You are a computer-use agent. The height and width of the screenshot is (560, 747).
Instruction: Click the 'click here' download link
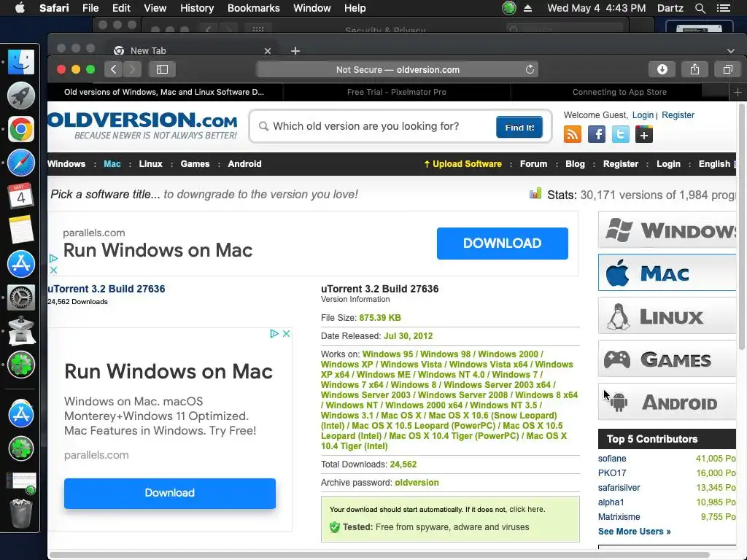527,509
